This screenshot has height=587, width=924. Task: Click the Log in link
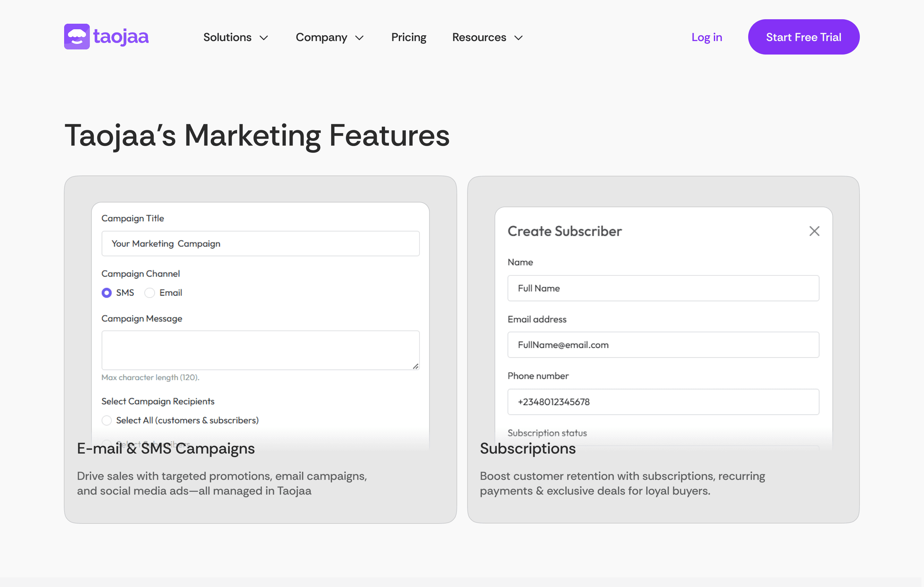(706, 37)
